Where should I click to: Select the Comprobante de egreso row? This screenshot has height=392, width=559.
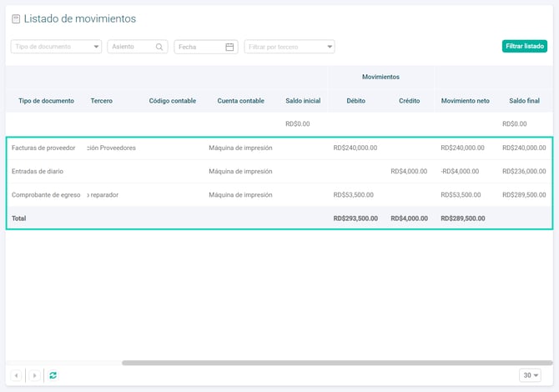pos(279,195)
